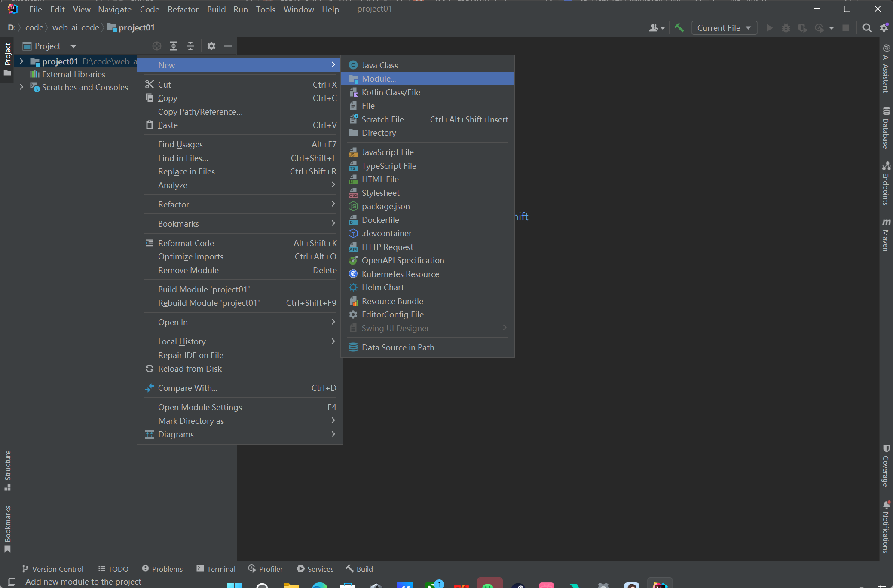The width and height of the screenshot is (893, 588).
Task: Open Search Everywhere magnifier icon
Action: (x=867, y=28)
